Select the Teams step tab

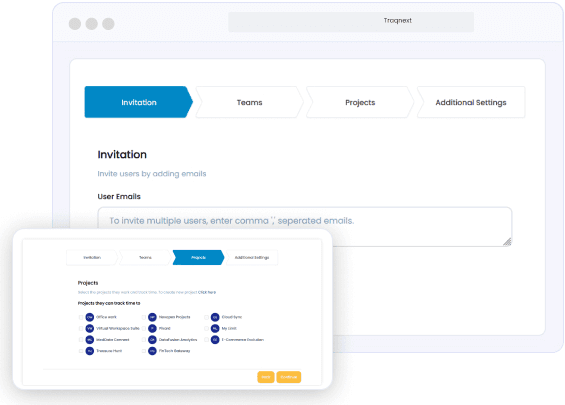pyautogui.click(x=249, y=102)
